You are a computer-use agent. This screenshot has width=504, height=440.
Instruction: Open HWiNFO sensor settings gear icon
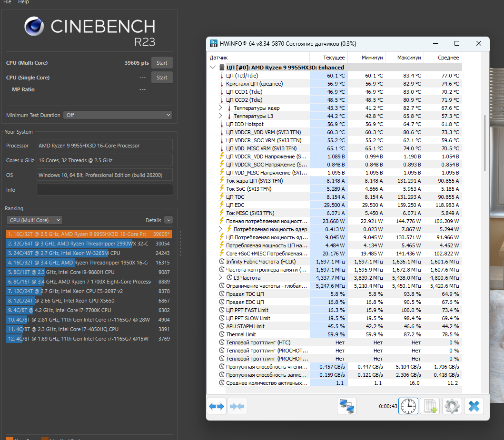point(452,406)
